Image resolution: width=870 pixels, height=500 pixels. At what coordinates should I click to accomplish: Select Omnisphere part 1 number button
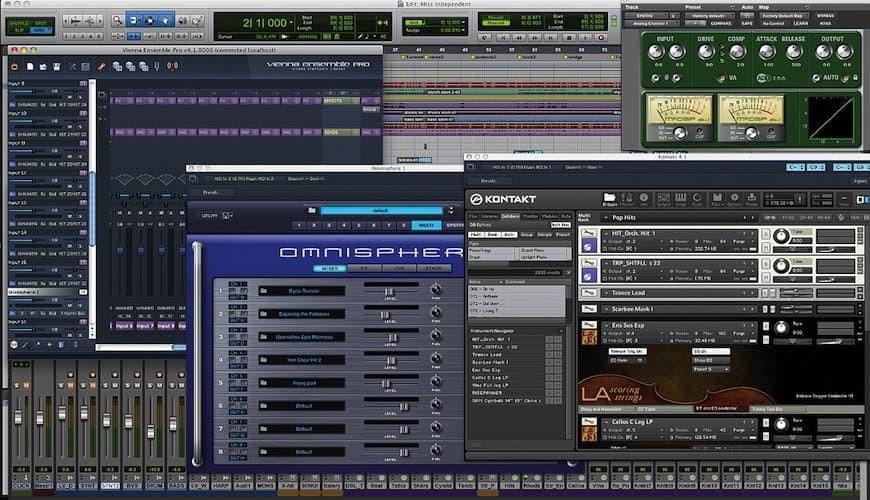(299, 225)
